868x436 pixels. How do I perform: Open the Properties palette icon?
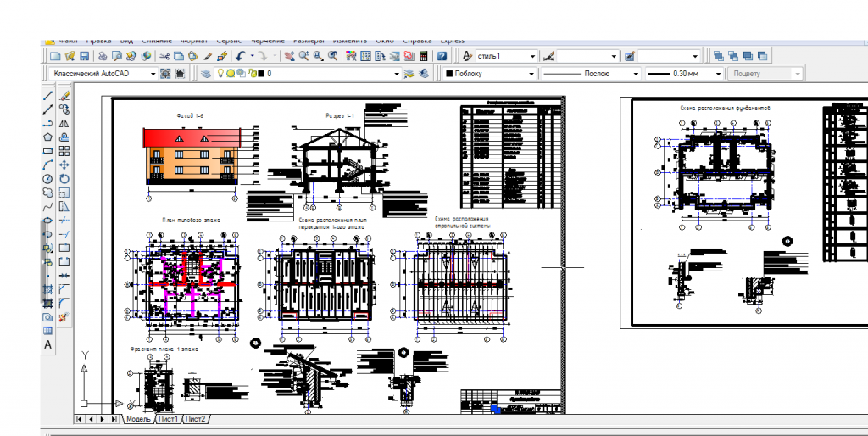click(351, 56)
